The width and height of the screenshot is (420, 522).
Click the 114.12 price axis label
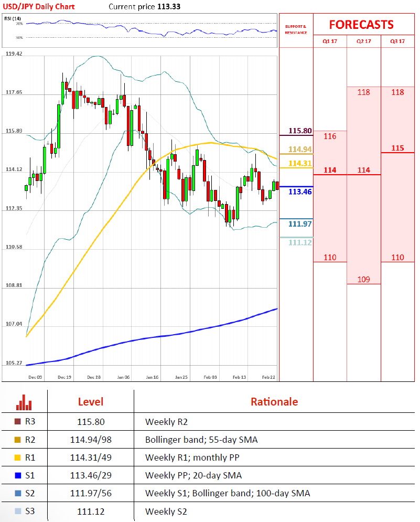click(x=14, y=169)
